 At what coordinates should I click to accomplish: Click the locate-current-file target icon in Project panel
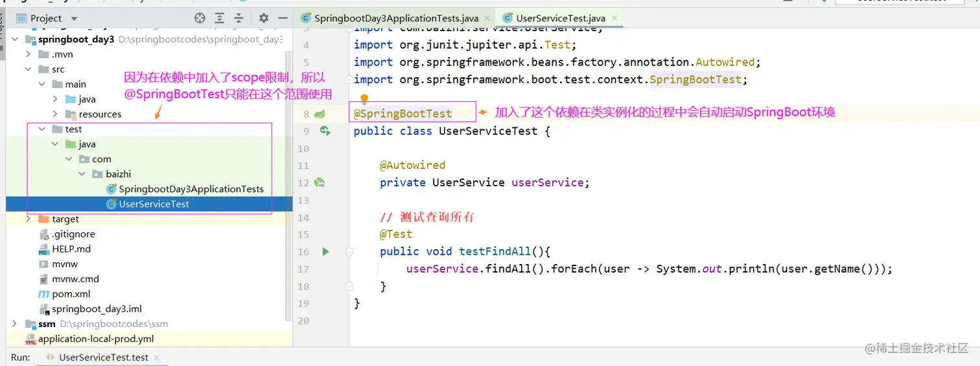[200, 18]
